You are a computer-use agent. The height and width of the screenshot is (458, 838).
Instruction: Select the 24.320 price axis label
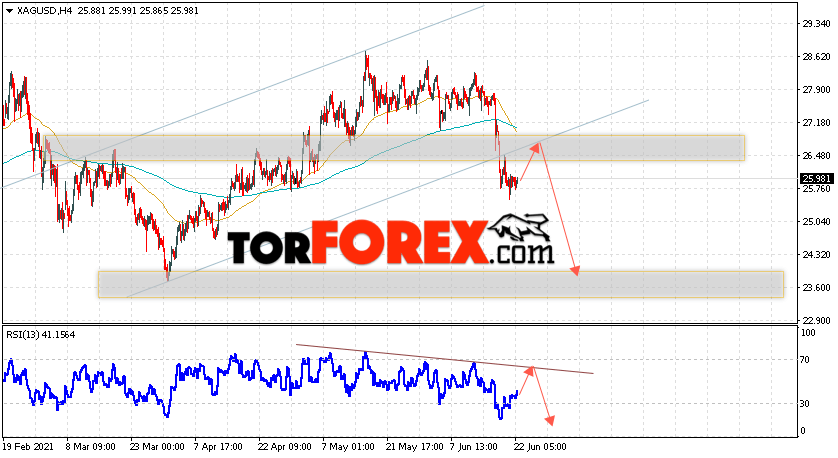817,255
